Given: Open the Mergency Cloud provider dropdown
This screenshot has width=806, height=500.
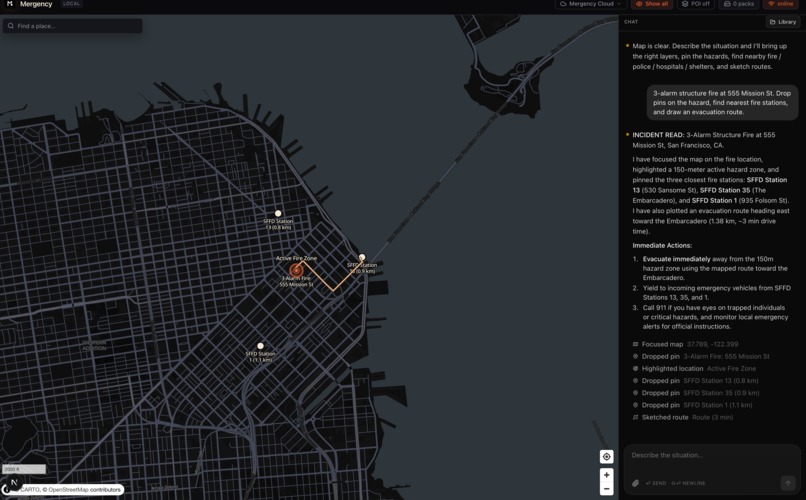Looking at the screenshot, I should (591, 4).
